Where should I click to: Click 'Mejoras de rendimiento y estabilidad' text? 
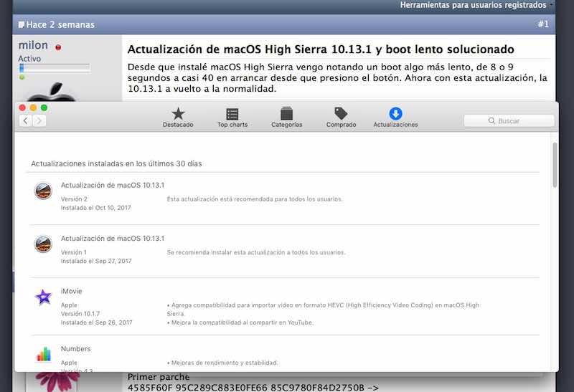(222, 363)
